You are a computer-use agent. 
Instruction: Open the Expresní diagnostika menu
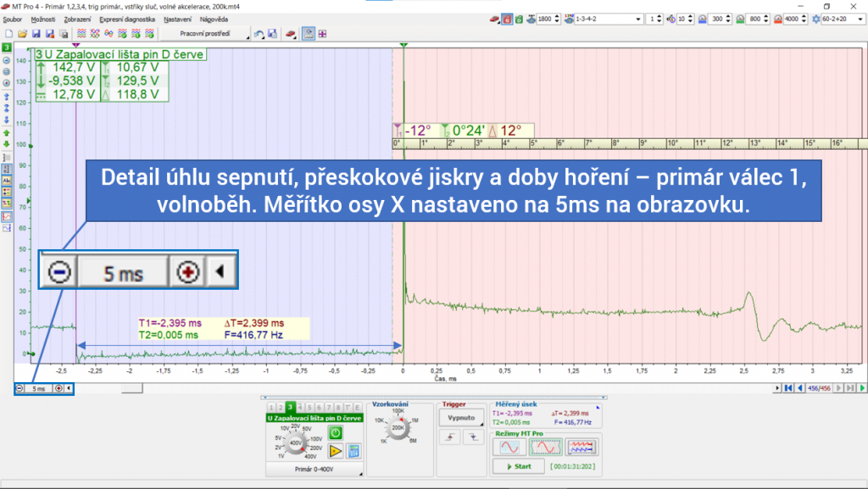[x=126, y=19]
